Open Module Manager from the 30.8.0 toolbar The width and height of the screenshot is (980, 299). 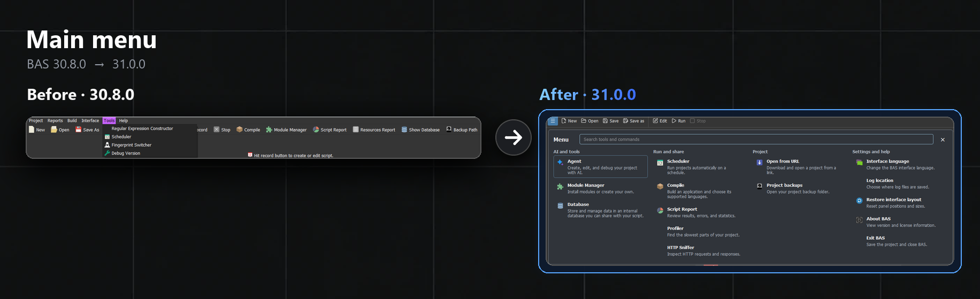(286, 129)
